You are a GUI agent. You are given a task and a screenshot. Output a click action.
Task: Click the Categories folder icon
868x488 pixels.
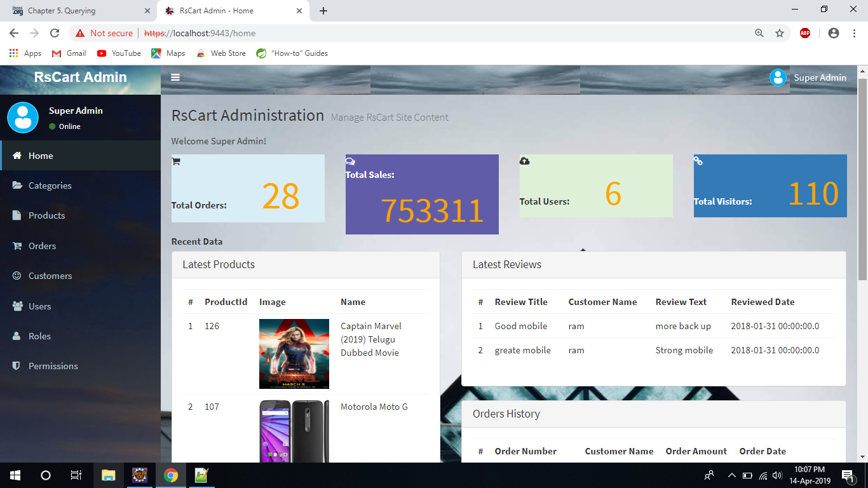click(17, 186)
